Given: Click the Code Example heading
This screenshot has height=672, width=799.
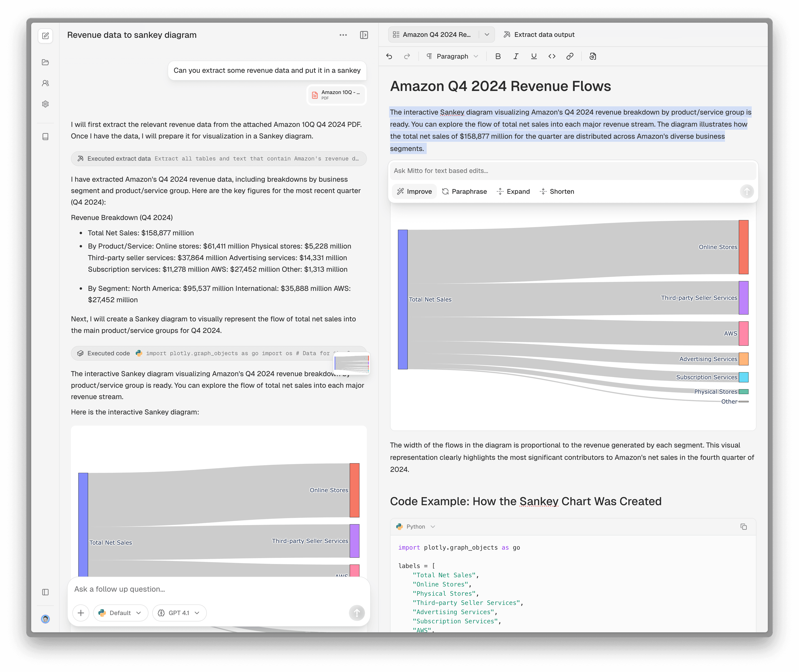Looking at the screenshot, I should [x=525, y=501].
